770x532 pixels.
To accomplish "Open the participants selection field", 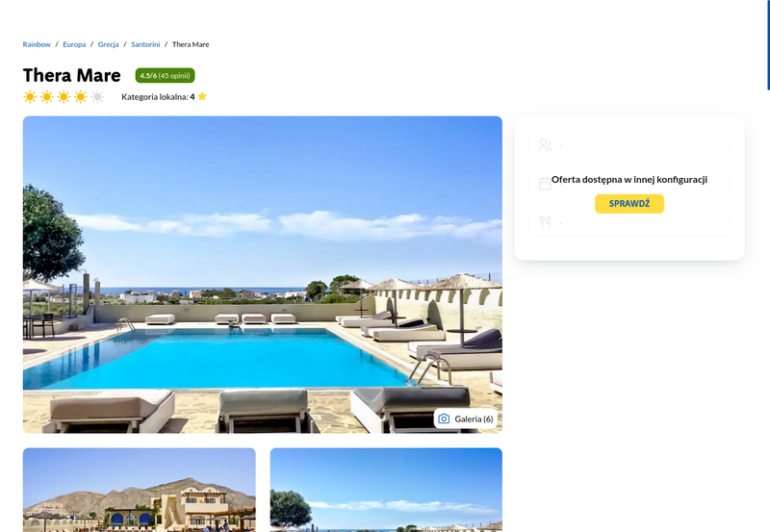I will click(629, 144).
